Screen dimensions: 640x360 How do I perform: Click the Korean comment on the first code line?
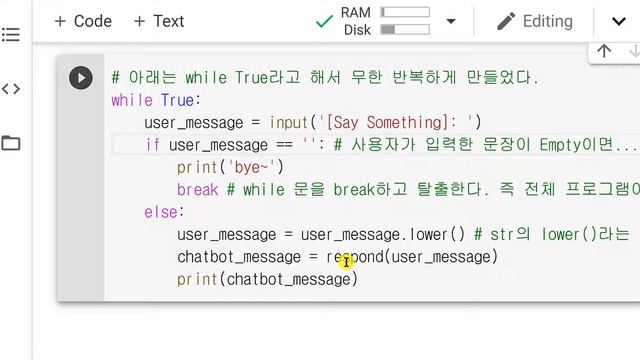click(326, 78)
